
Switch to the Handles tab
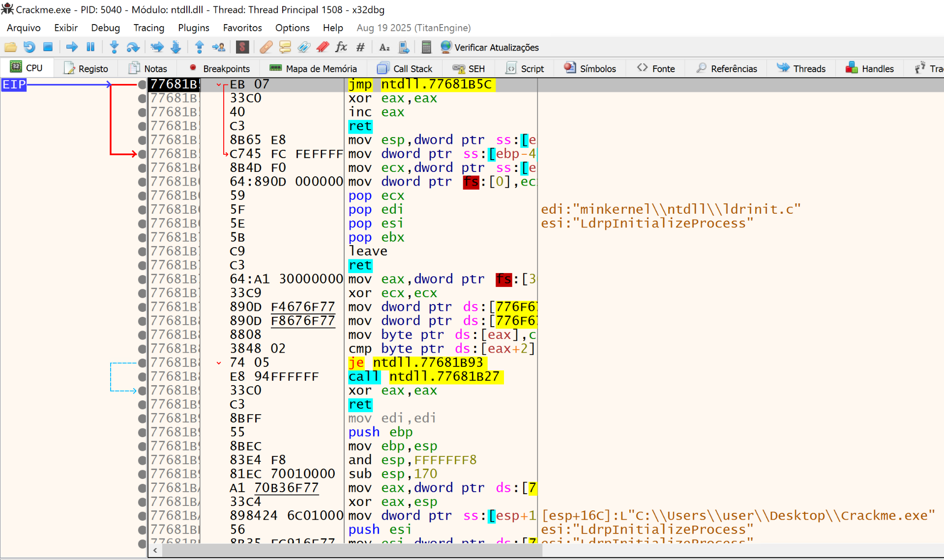(869, 68)
